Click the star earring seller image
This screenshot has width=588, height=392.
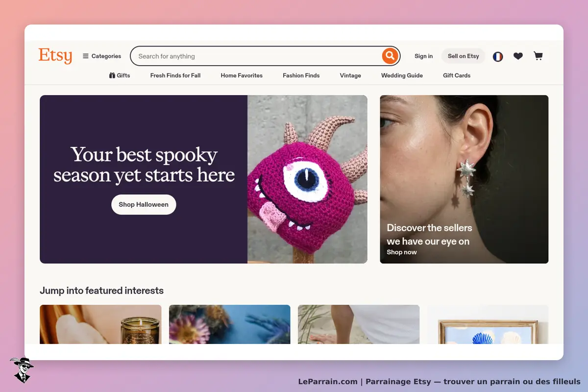point(464,179)
